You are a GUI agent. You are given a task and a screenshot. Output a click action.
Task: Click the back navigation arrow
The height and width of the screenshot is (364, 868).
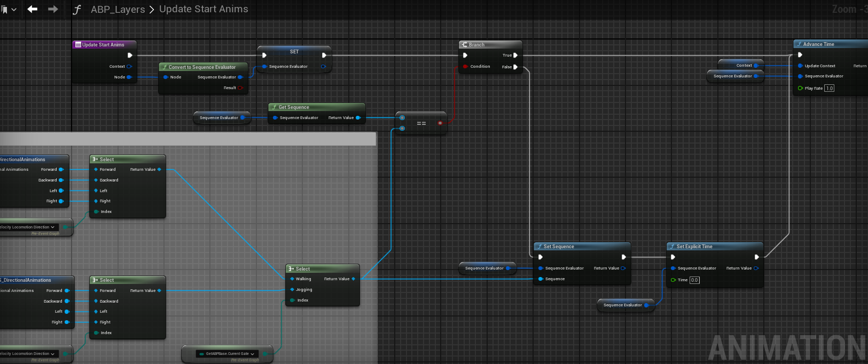tap(33, 9)
